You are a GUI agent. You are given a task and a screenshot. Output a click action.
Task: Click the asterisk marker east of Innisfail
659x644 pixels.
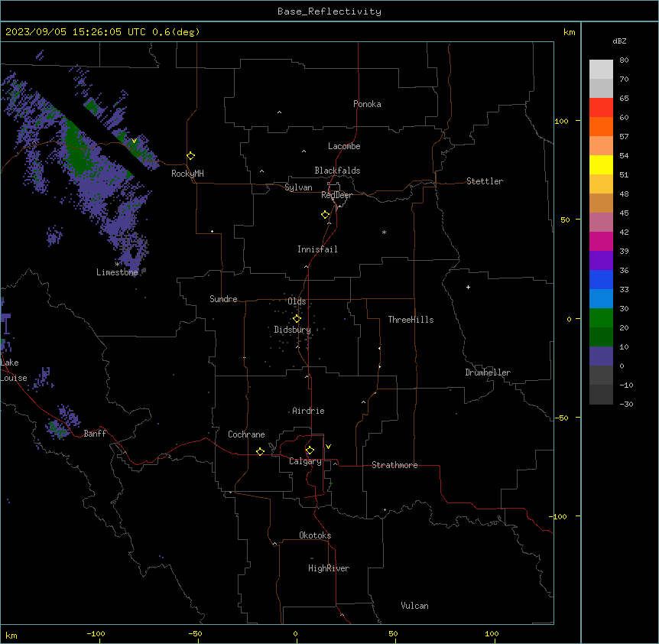click(x=384, y=232)
